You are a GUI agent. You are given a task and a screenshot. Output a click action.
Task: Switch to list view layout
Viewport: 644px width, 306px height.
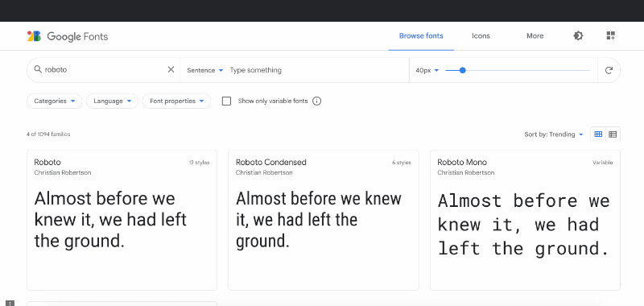point(613,134)
